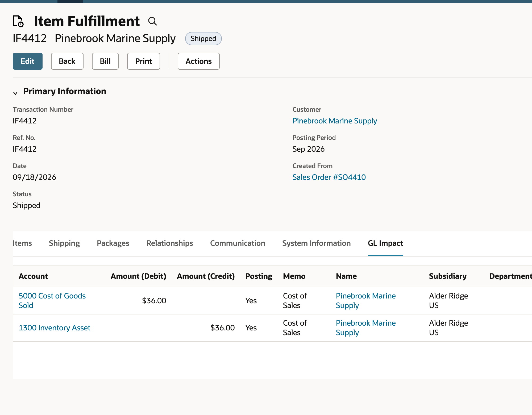Switch to the Communication tab
The width and height of the screenshot is (532, 415).
238,243
